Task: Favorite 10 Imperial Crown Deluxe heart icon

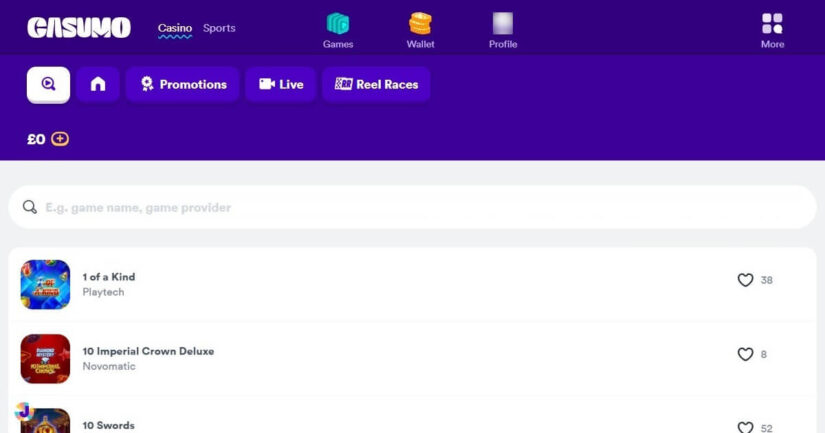Action: pos(745,354)
